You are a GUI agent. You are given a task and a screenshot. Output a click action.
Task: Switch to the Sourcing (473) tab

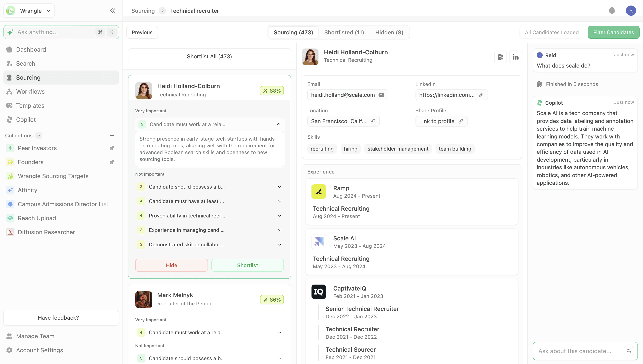point(293,32)
